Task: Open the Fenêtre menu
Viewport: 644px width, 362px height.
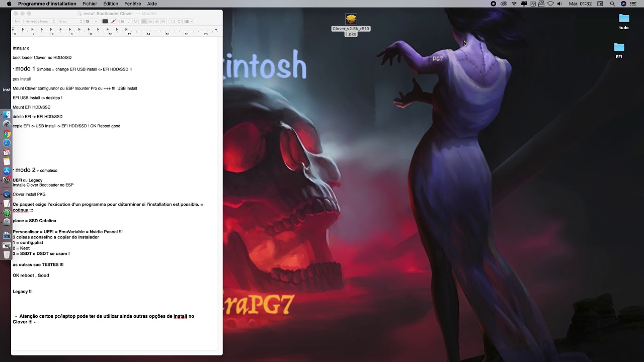Action: (x=133, y=4)
